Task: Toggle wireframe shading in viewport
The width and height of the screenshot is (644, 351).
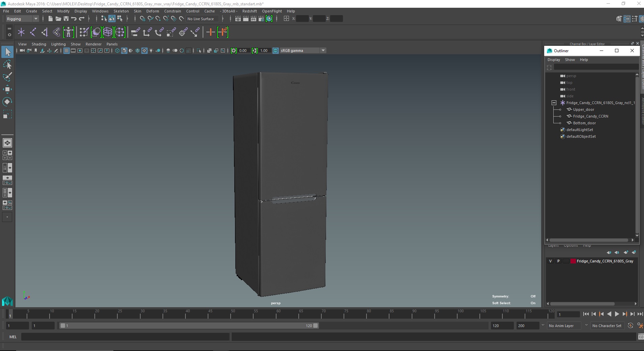Action: pos(117,51)
